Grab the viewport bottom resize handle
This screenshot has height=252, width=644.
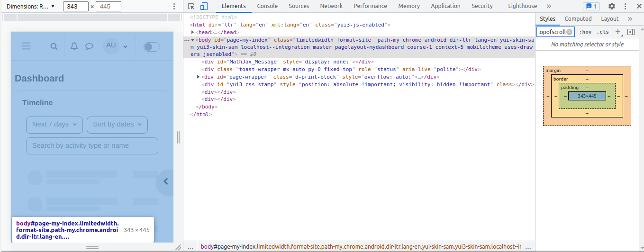(92, 248)
